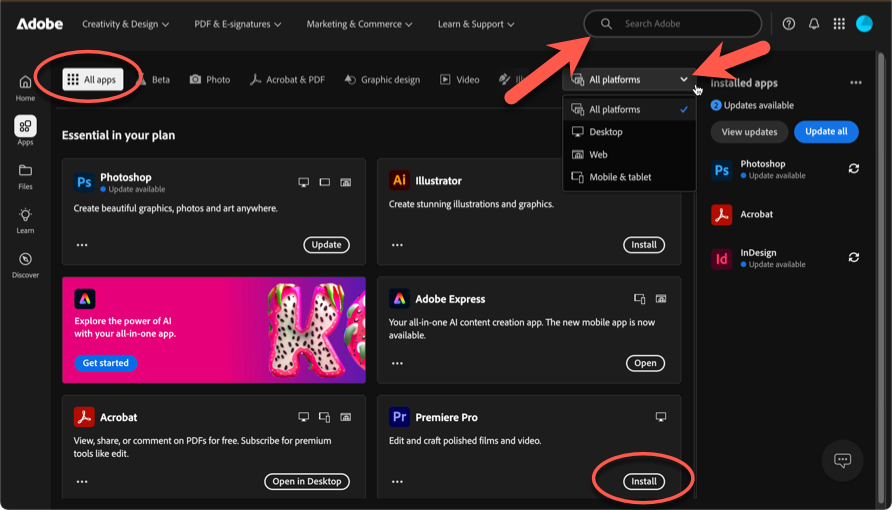
Task: Open the Help question mark icon
Action: pos(788,24)
